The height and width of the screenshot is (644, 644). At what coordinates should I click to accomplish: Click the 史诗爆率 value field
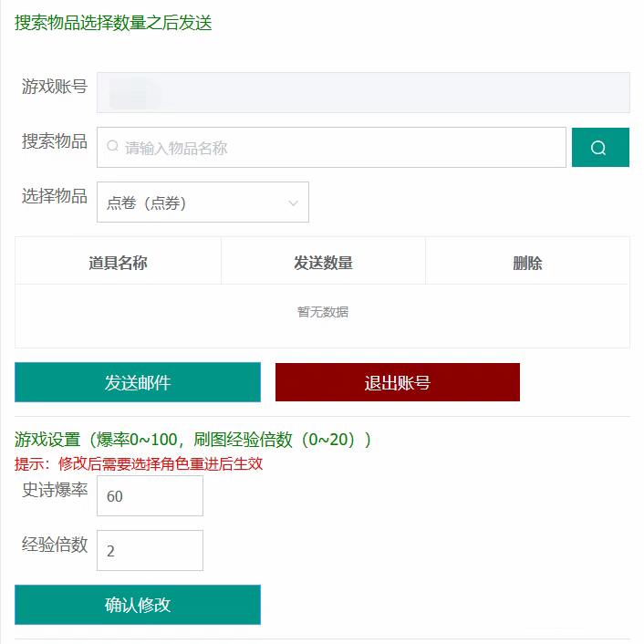click(x=150, y=496)
